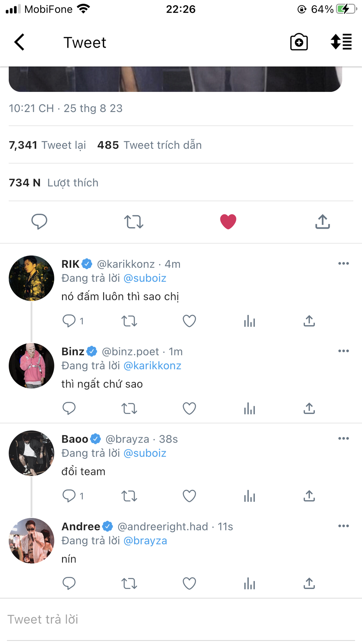
Task: Share the main tweet
Action: (322, 222)
